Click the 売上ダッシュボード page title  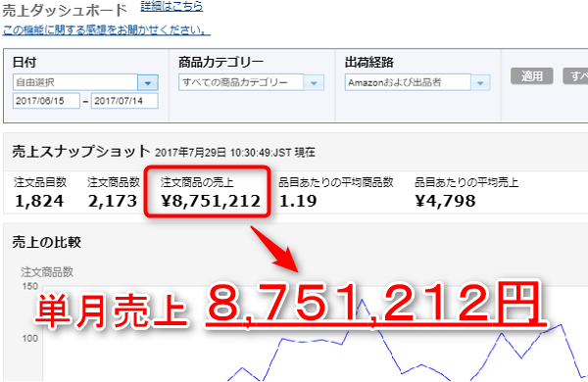pos(65,10)
